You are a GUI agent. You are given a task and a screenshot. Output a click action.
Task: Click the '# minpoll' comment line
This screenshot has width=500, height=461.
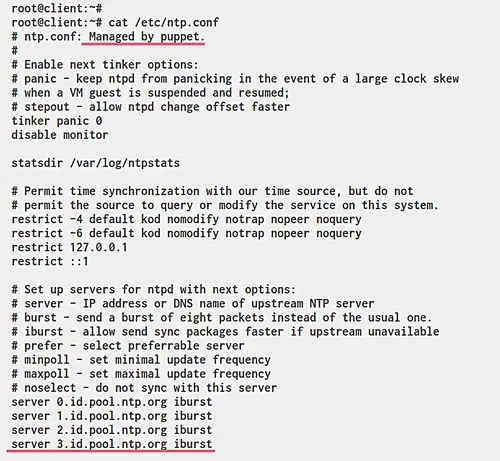(x=141, y=360)
